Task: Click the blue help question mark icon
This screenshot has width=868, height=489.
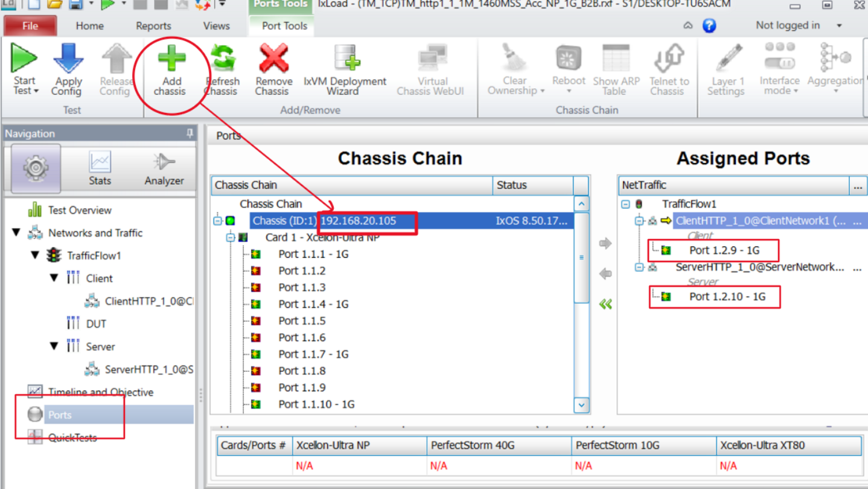Action: click(709, 25)
